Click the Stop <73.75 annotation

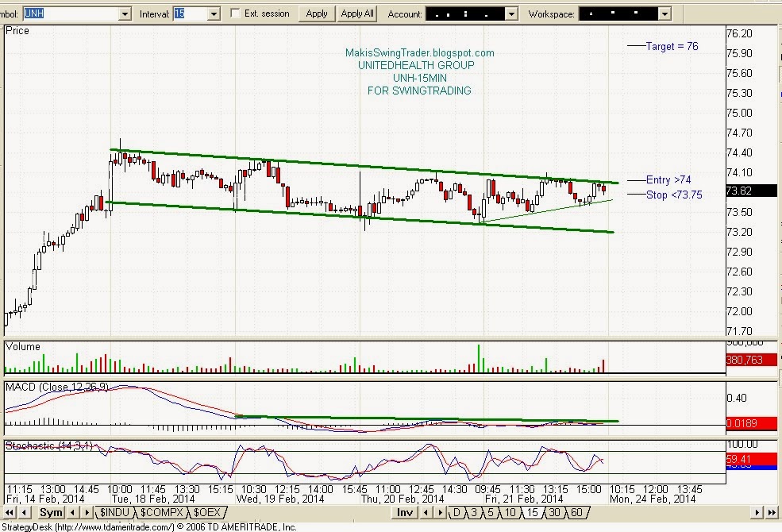(674, 195)
